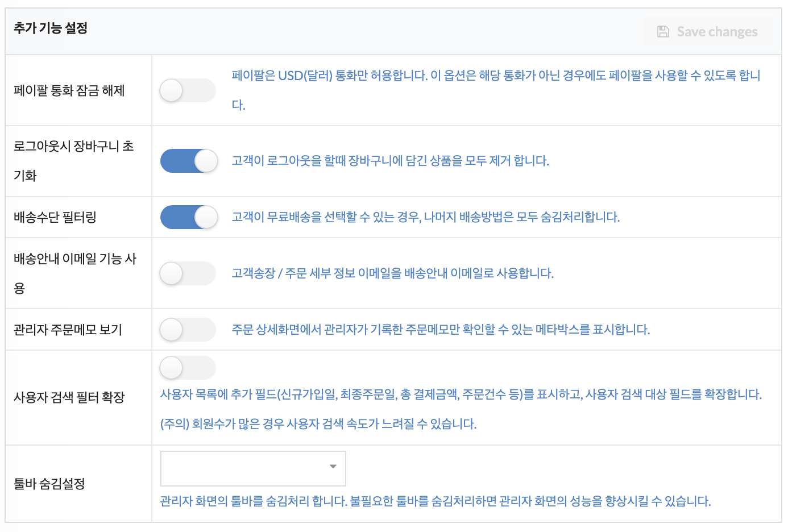Click the Save changes button
This screenshot has height=532, width=788.
(x=707, y=32)
